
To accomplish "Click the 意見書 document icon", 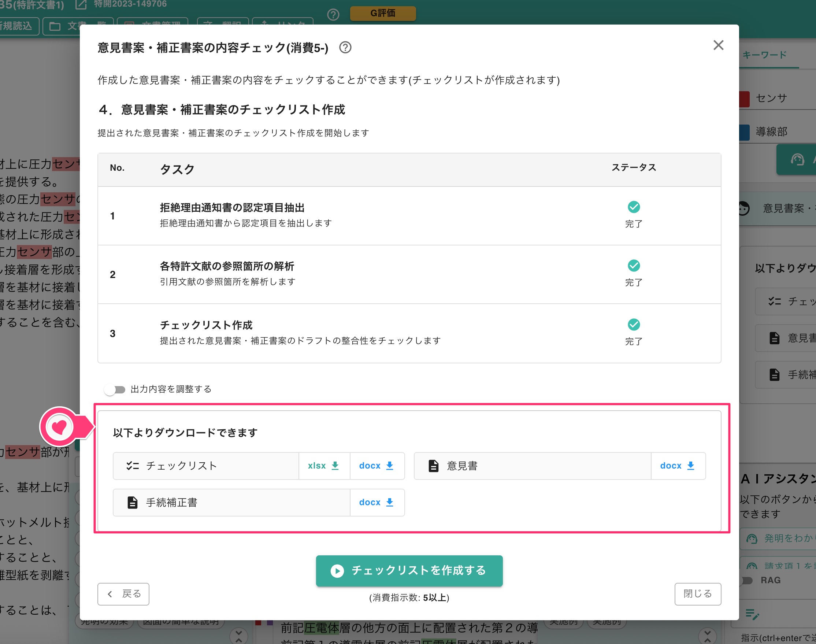I will [433, 466].
